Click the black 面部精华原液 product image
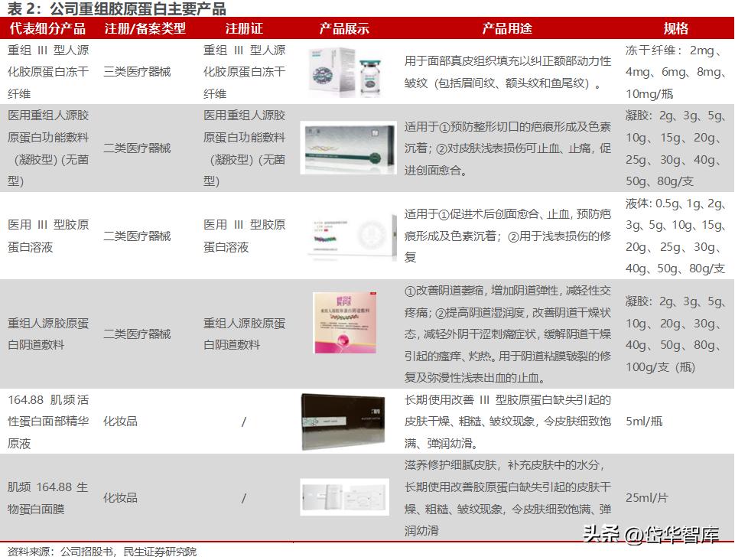Image resolution: width=735 pixels, height=560 pixels. click(x=343, y=421)
